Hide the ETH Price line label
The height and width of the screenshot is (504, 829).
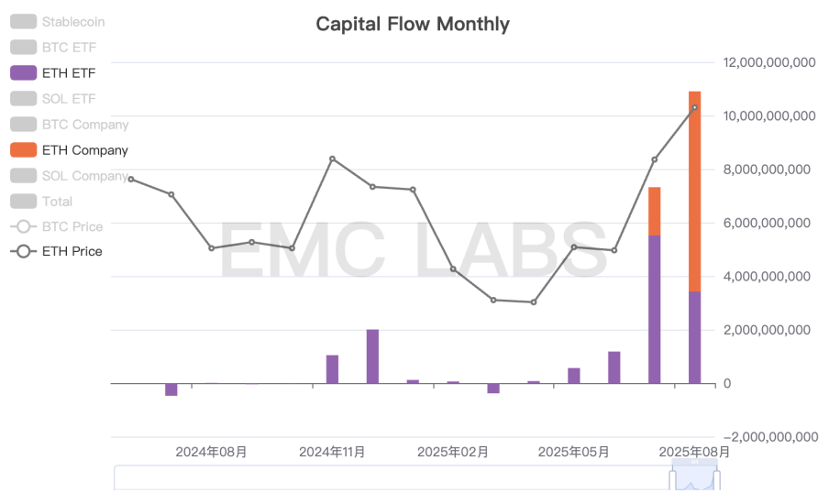click(x=72, y=251)
